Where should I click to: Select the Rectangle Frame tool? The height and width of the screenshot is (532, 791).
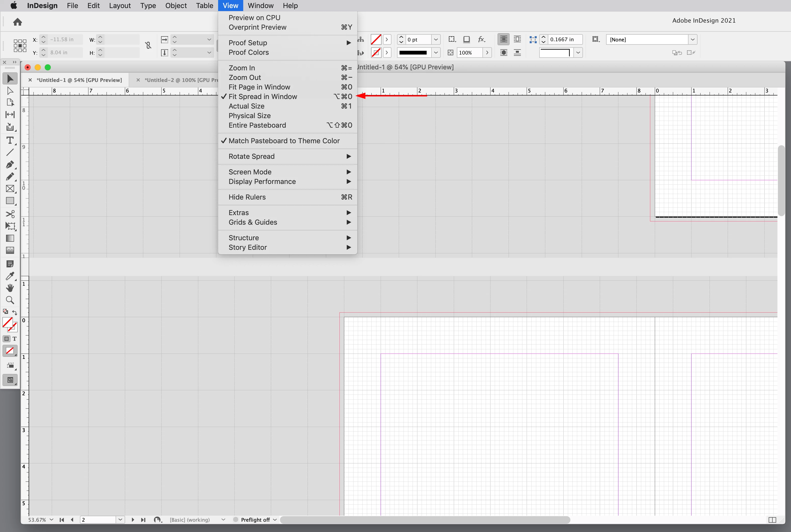[10, 189]
